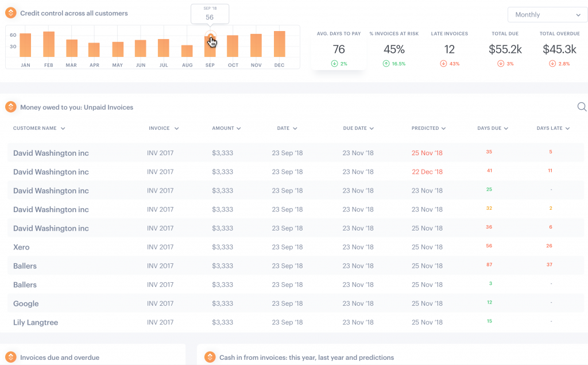The width and height of the screenshot is (588, 365).
Task: Click green up-arrow icon beside 16.5%
Action: tap(386, 63)
